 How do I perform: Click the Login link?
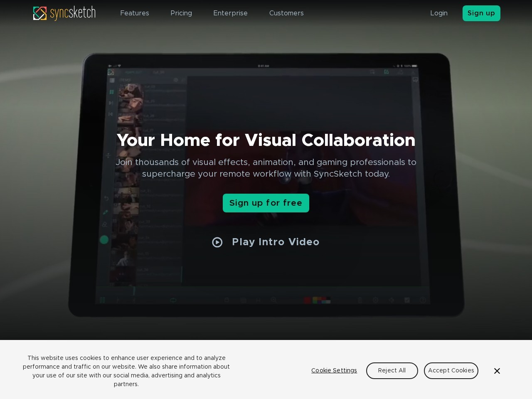(x=439, y=13)
